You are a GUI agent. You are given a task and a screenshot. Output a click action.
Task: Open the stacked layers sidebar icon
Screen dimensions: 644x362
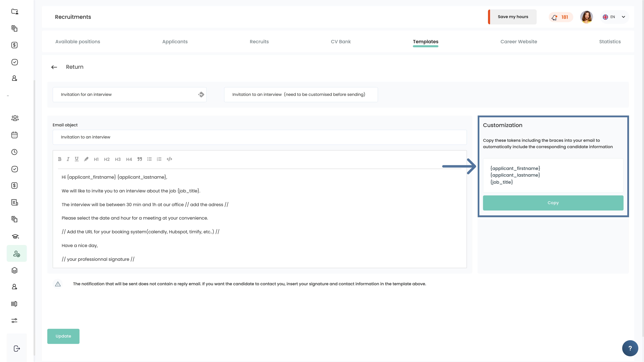(x=14, y=270)
